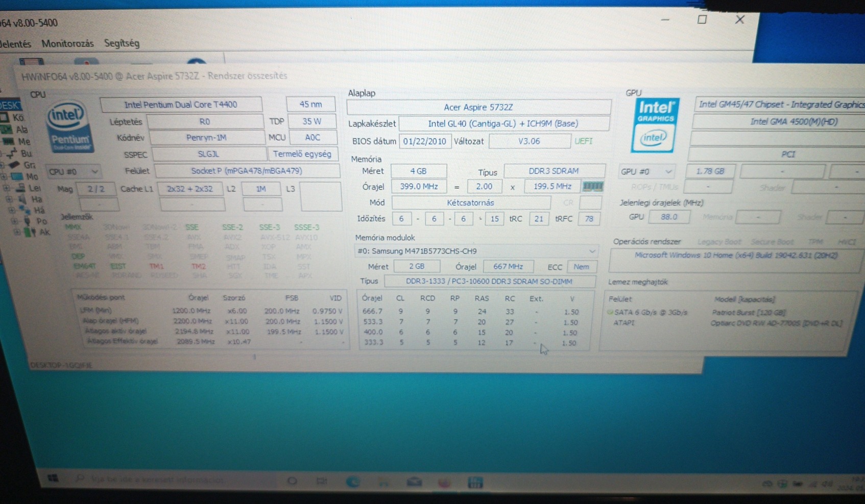The image size is (865, 504).
Task: Click the green status icon beside SATA 6 Gb/s
Action: pos(610,312)
